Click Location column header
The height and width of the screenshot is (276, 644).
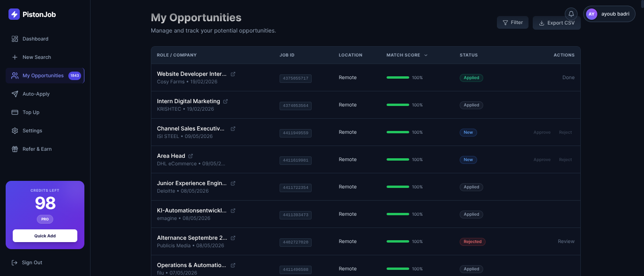pyautogui.click(x=351, y=55)
